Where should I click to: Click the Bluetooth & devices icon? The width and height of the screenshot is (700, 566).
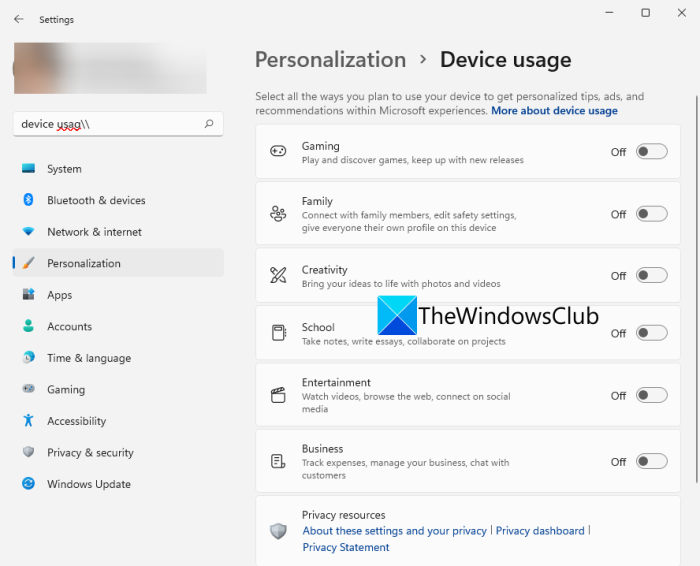tap(28, 200)
